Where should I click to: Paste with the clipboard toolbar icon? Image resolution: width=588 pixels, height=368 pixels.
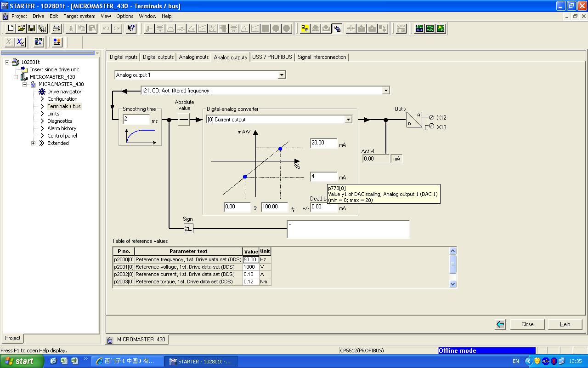tap(92, 29)
